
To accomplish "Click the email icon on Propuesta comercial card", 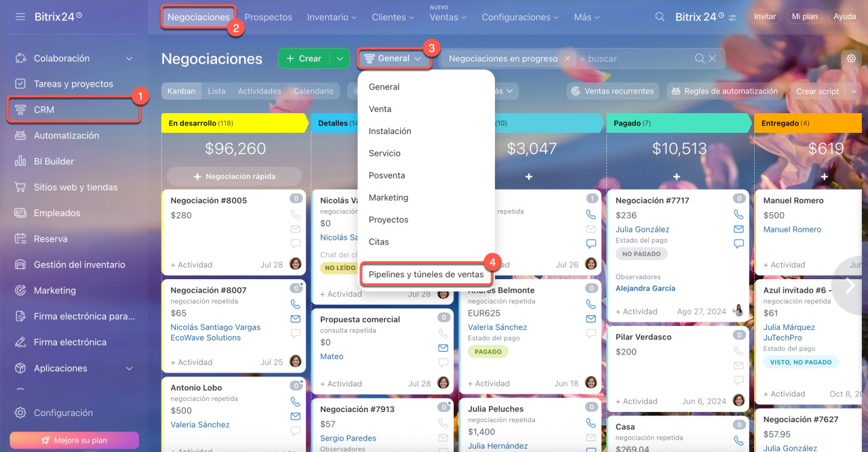I will click(x=443, y=348).
